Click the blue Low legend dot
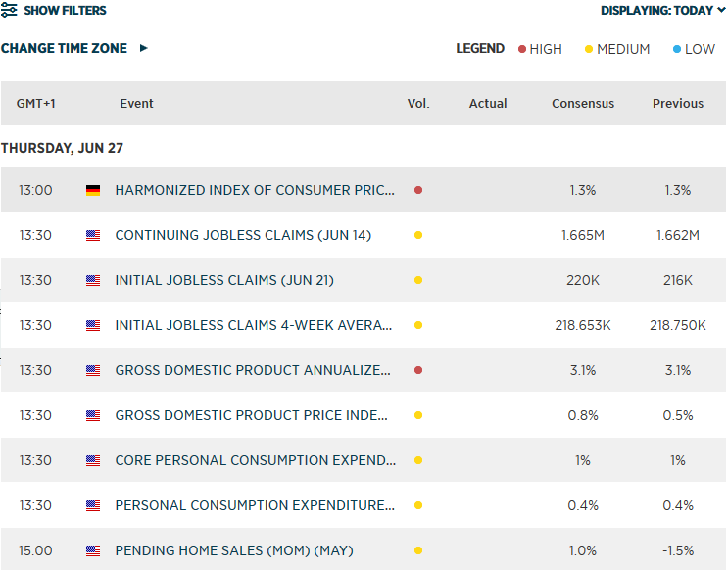Image resolution: width=728 pixels, height=572 pixels. [x=678, y=49]
